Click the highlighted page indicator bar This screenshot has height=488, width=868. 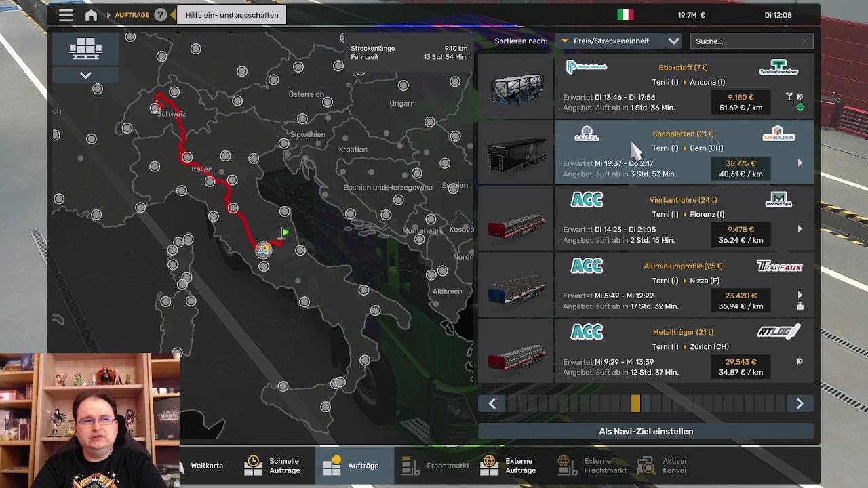click(x=635, y=404)
